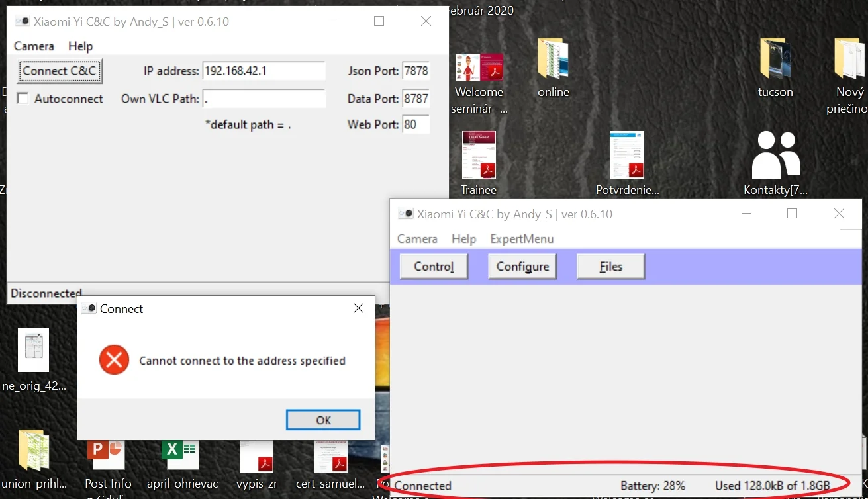The height and width of the screenshot is (499, 868).
Task: Minimize the connected C&C window
Action: (x=746, y=214)
